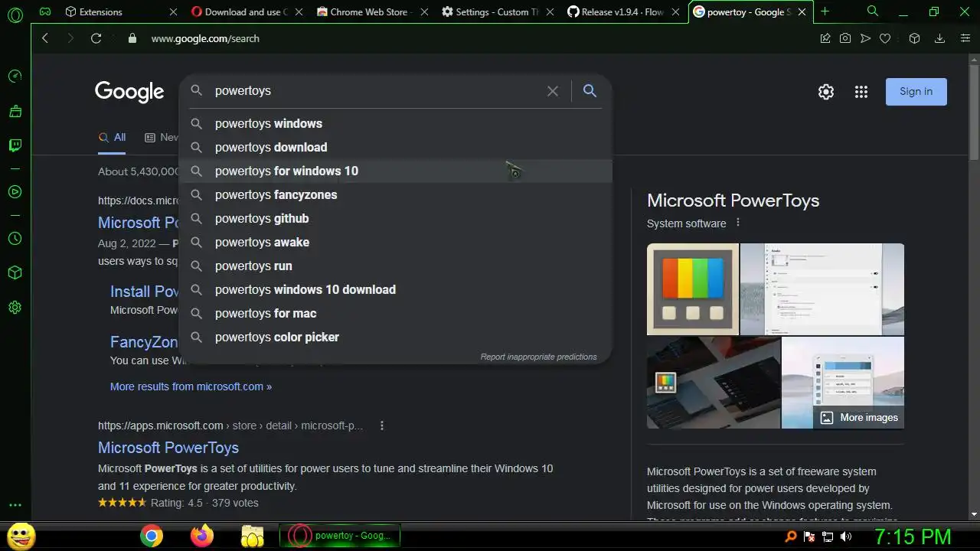Open the easy setup lines icon

[x=965, y=38]
